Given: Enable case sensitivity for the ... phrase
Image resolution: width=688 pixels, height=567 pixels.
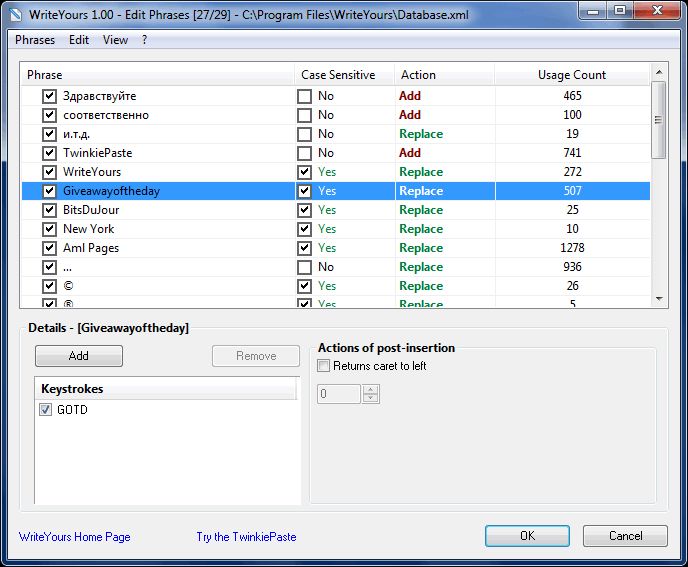Looking at the screenshot, I should click(304, 267).
